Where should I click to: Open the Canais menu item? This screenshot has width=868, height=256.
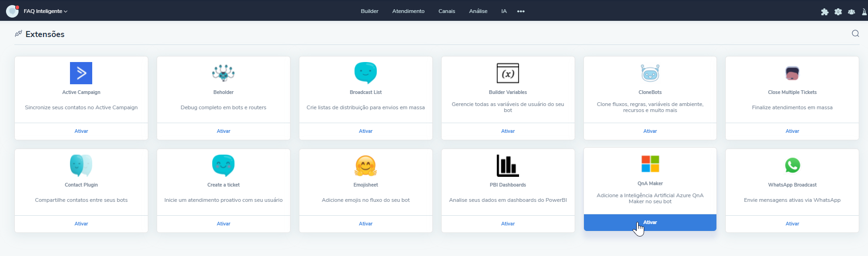pos(446,11)
